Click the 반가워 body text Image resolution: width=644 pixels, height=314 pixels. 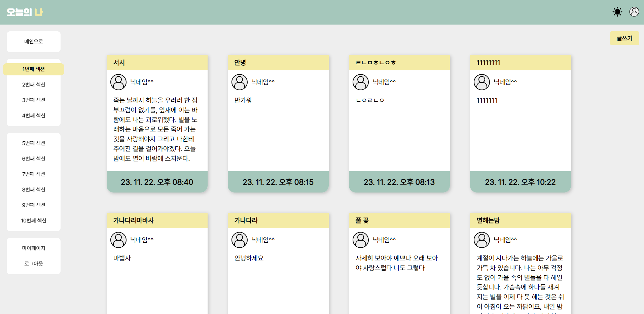(243, 100)
